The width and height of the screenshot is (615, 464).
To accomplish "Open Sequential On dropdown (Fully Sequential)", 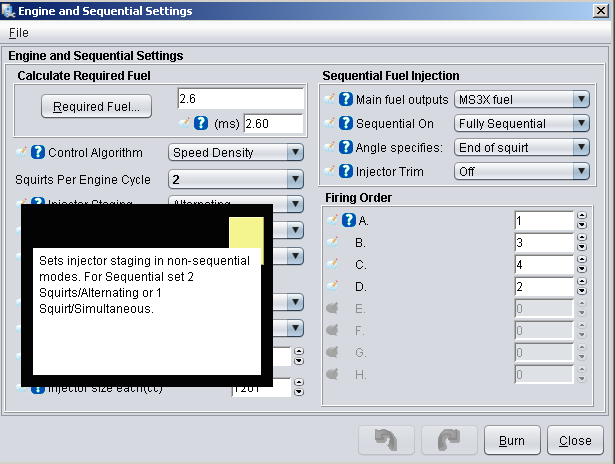I will (522, 123).
